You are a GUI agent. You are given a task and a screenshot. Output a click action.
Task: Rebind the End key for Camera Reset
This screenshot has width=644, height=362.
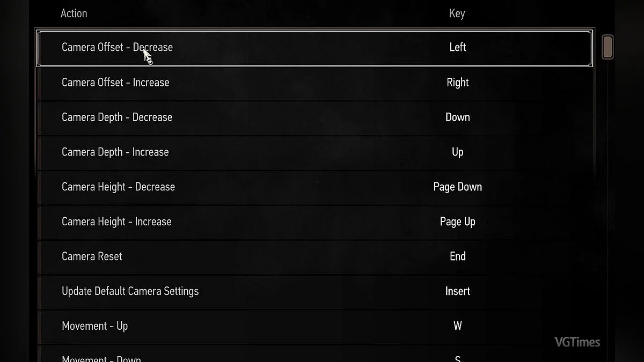(x=457, y=257)
